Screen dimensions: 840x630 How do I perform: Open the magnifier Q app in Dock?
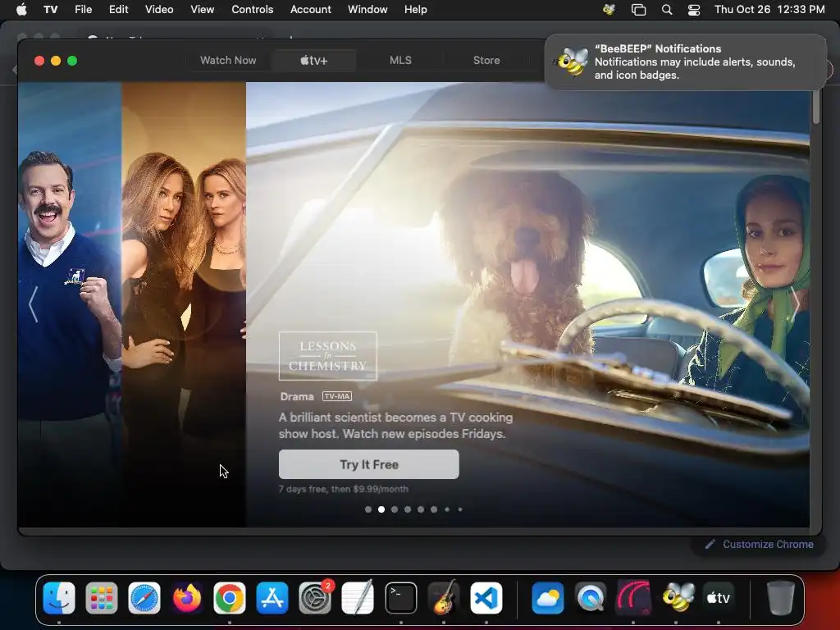(591, 597)
